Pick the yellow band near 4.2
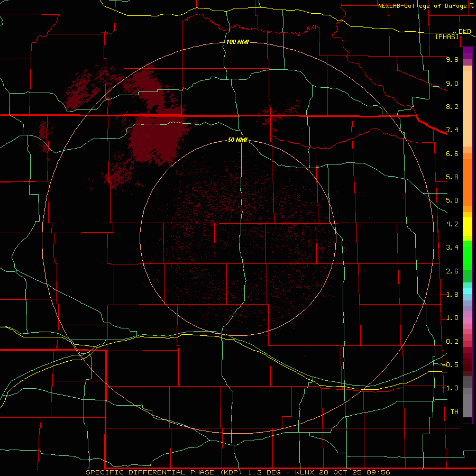 click(x=467, y=226)
